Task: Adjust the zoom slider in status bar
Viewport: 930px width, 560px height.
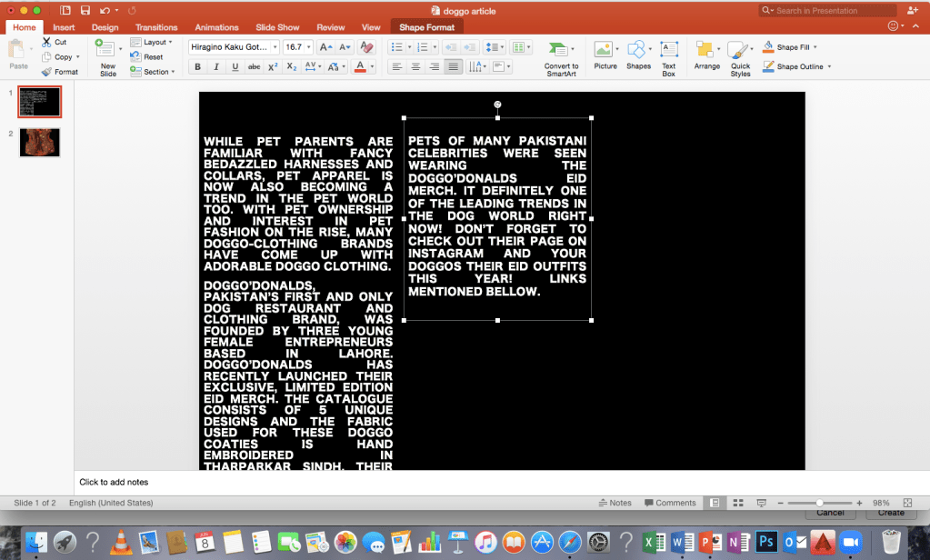Action: click(x=820, y=503)
